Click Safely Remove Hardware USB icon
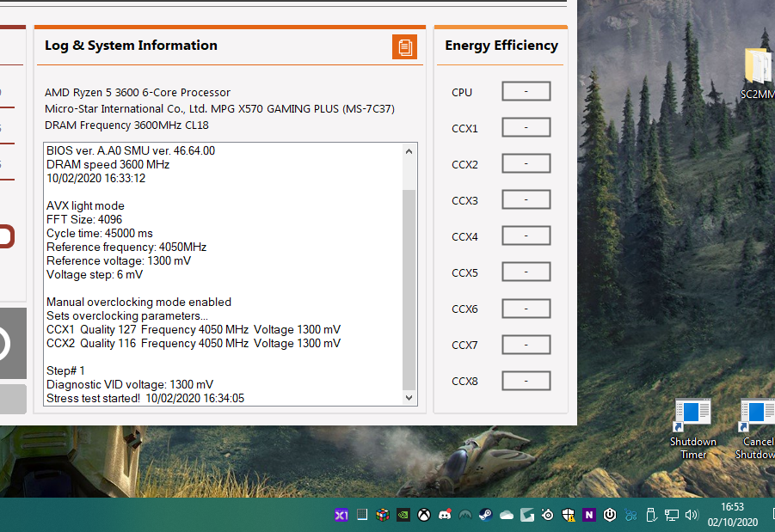This screenshot has width=775, height=532. click(651, 515)
